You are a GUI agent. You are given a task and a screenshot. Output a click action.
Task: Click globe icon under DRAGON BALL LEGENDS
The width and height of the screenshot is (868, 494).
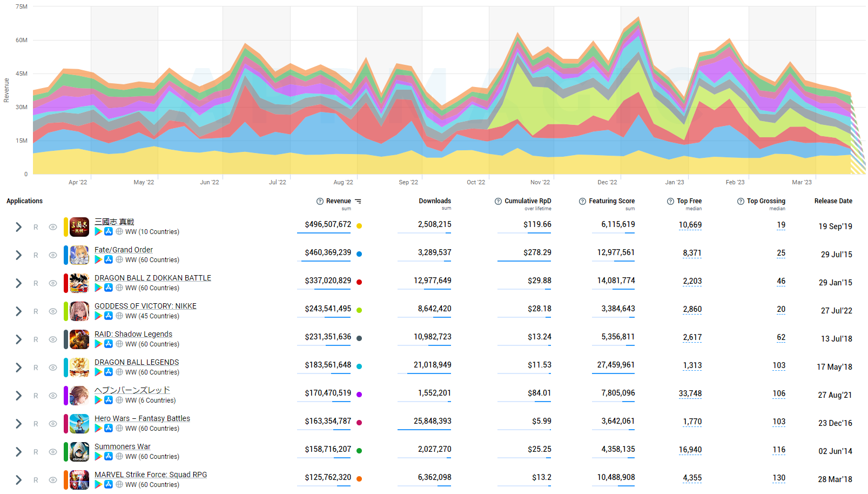[119, 372]
